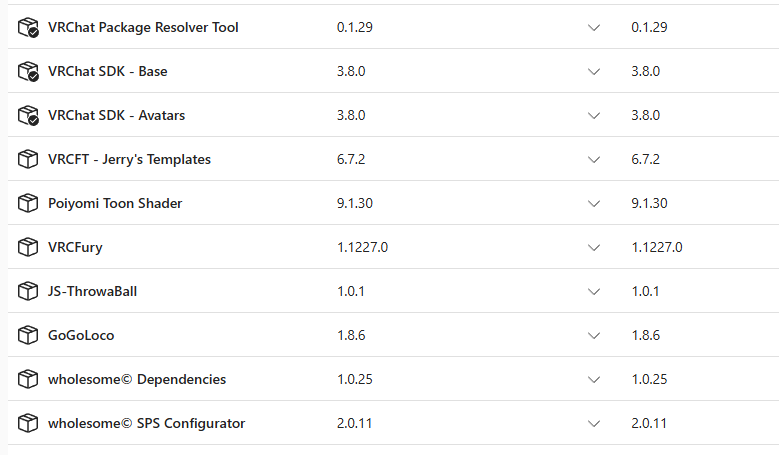Expand the VRCFury version selector chevron
Screen dimensions: 779x455
(594, 248)
